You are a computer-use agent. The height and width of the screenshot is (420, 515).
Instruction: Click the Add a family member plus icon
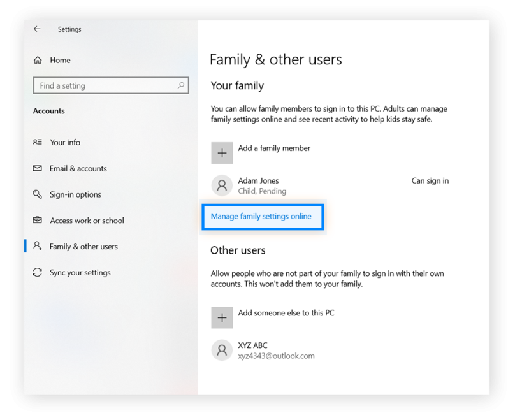pos(222,153)
